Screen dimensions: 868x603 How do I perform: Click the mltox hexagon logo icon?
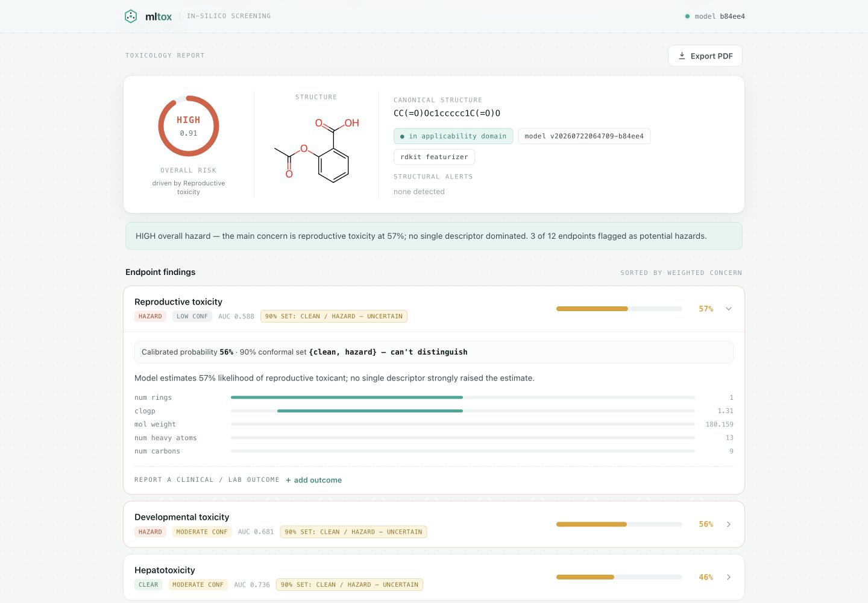(131, 16)
